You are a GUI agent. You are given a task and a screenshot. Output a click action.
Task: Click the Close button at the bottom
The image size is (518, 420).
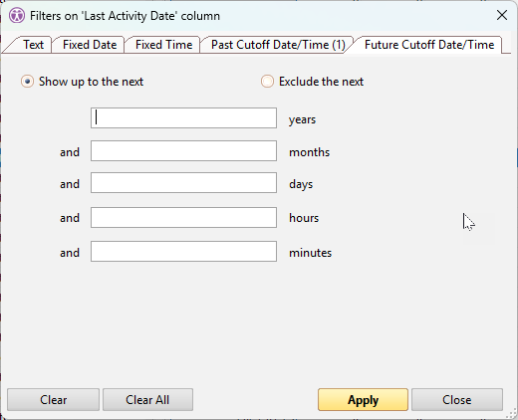pyautogui.click(x=457, y=400)
